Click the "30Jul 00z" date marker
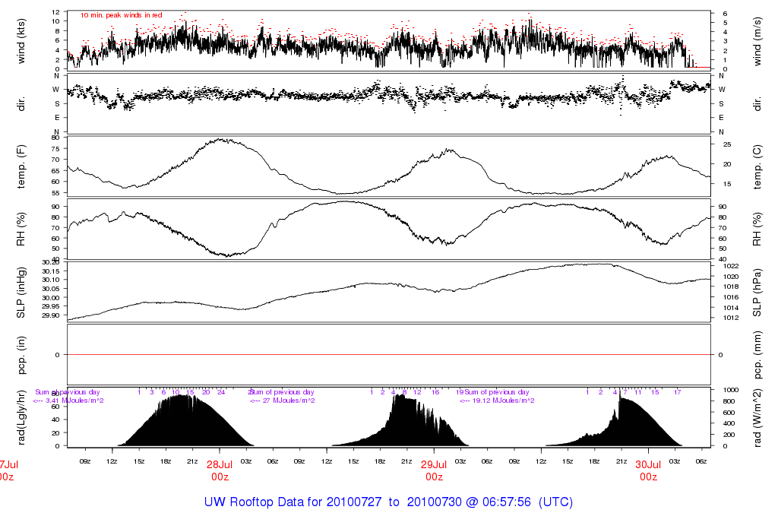This screenshot has height=532, width=778. pyautogui.click(x=649, y=470)
